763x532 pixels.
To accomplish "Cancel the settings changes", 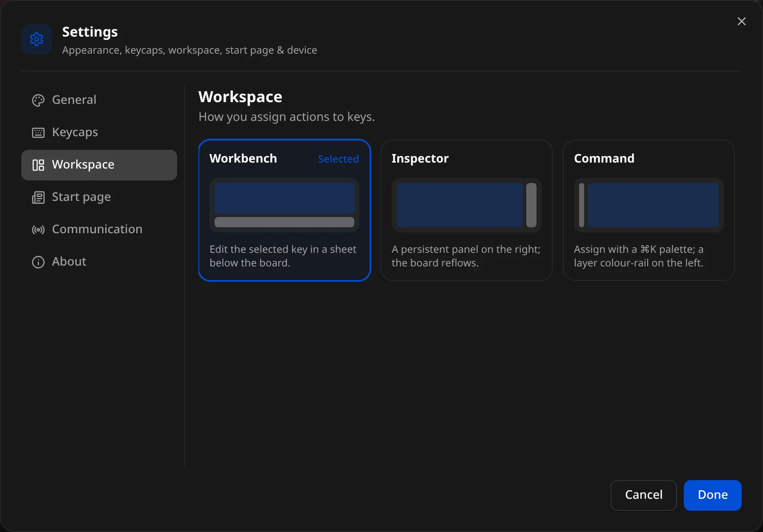I will tap(644, 495).
